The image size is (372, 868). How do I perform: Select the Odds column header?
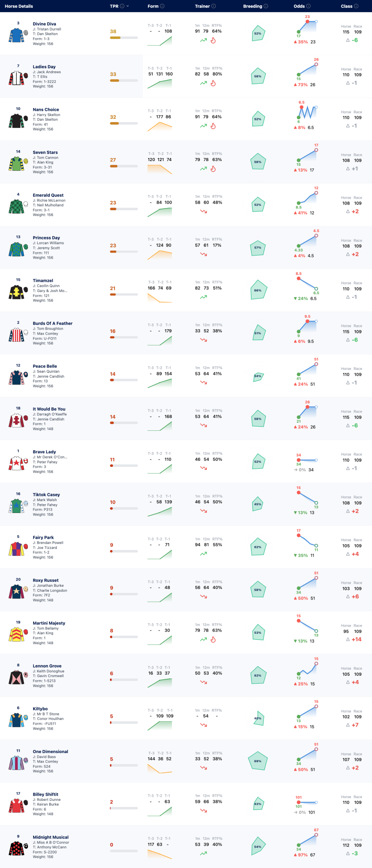(x=299, y=6)
